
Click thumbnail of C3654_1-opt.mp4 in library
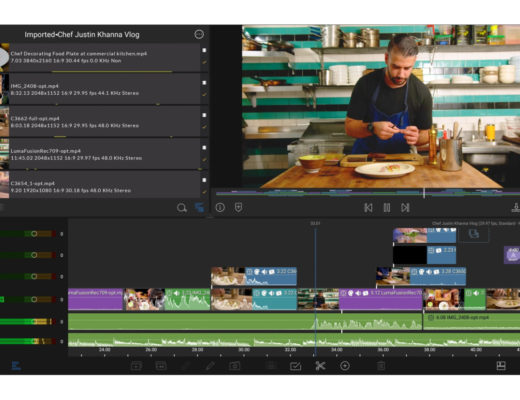click(4, 185)
